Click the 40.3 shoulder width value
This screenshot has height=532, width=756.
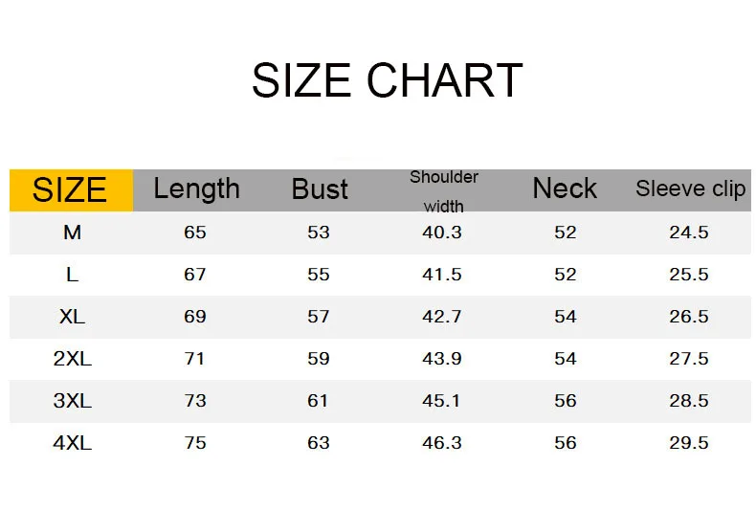coord(442,233)
